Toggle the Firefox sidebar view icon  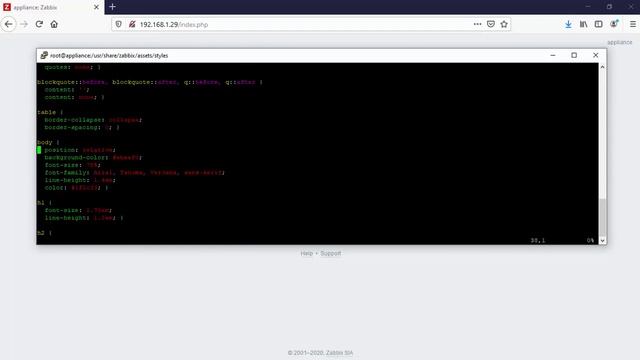coord(598,24)
